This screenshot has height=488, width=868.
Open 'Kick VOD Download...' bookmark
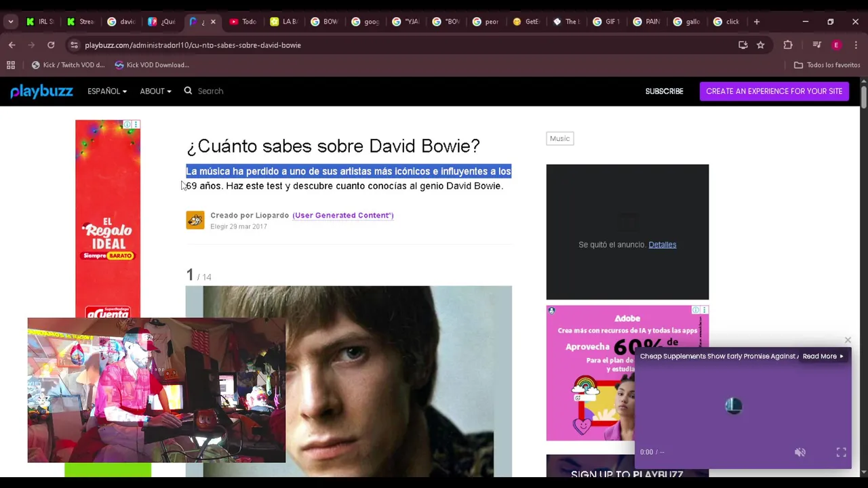coord(152,65)
